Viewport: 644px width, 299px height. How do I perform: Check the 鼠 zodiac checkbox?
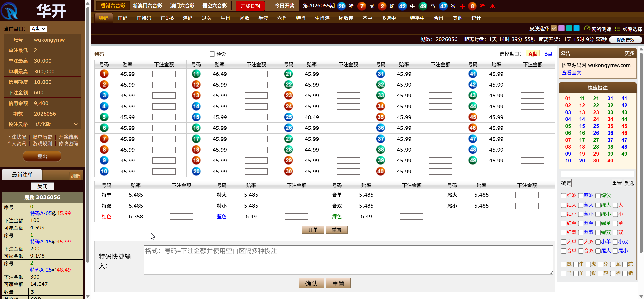pyautogui.click(x=563, y=264)
